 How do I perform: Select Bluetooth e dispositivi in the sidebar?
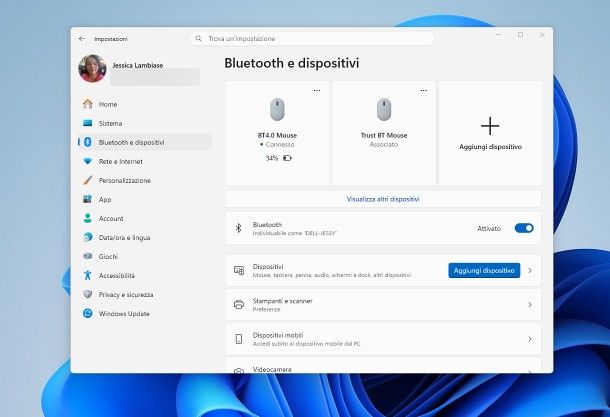tap(145, 142)
